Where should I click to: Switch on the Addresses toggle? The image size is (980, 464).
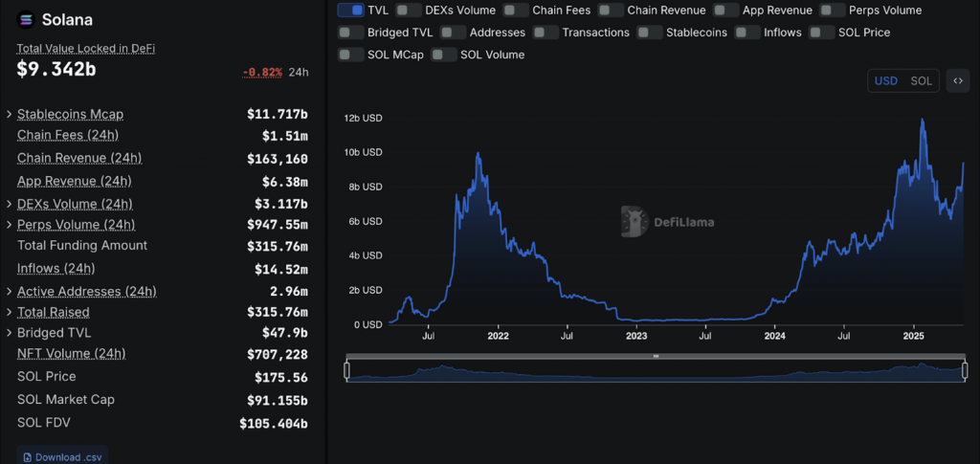(x=453, y=33)
